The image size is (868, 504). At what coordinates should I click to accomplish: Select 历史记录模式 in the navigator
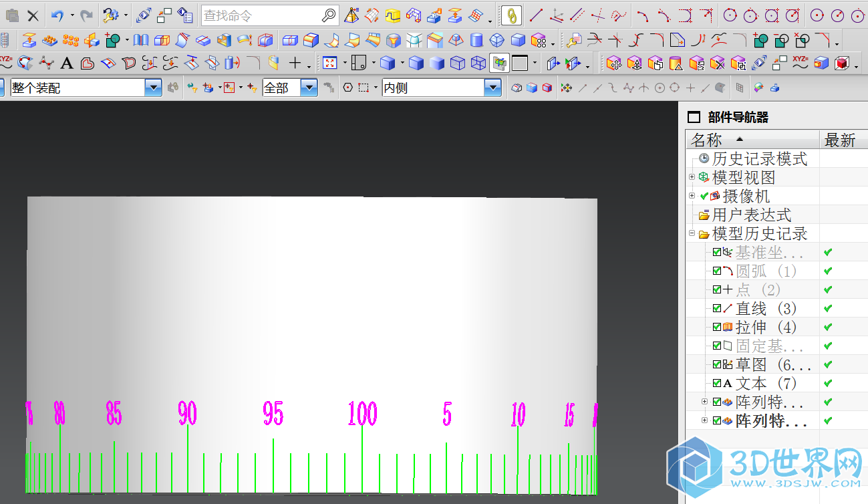tap(760, 158)
